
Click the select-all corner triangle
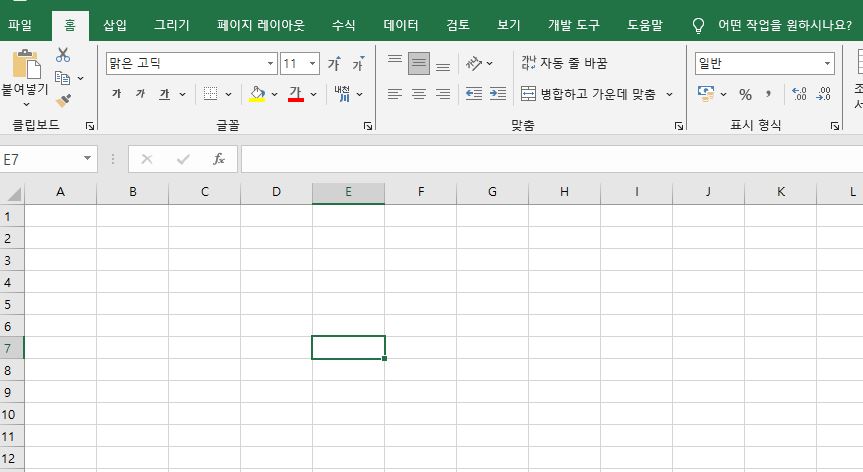(13, 194)
